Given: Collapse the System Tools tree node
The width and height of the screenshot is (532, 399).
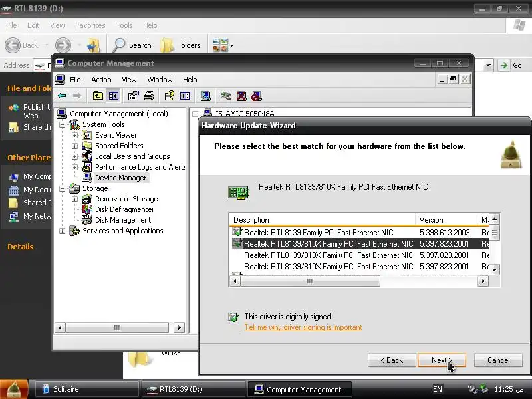Looking at the screenshot, I should 62,124.
